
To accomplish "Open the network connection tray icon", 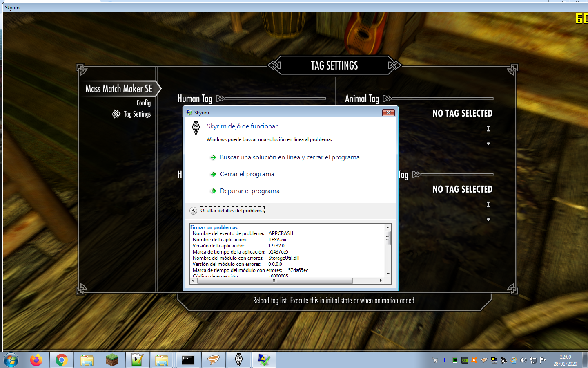I will (x=533, y=360).
